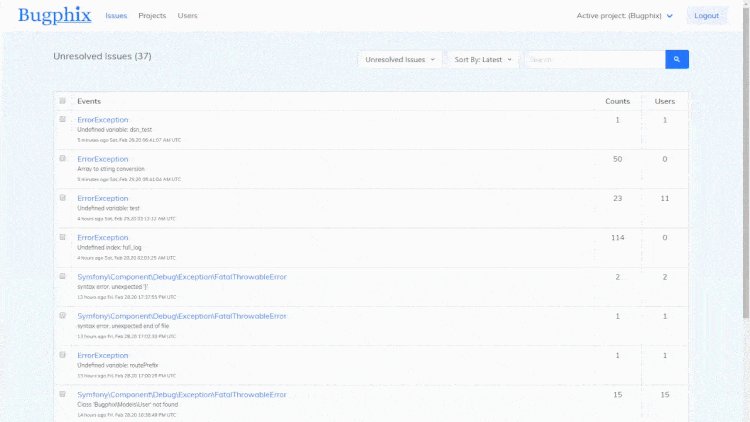The image size is (750, 422).
Task: Open ErrorException 'Undefined index: full_log' issue
Action: pyautogui.click(x=103, y=237)
